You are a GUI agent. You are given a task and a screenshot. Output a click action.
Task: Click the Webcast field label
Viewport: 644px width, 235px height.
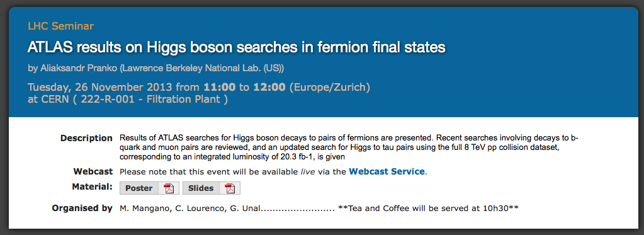click(x=93, y=171)
